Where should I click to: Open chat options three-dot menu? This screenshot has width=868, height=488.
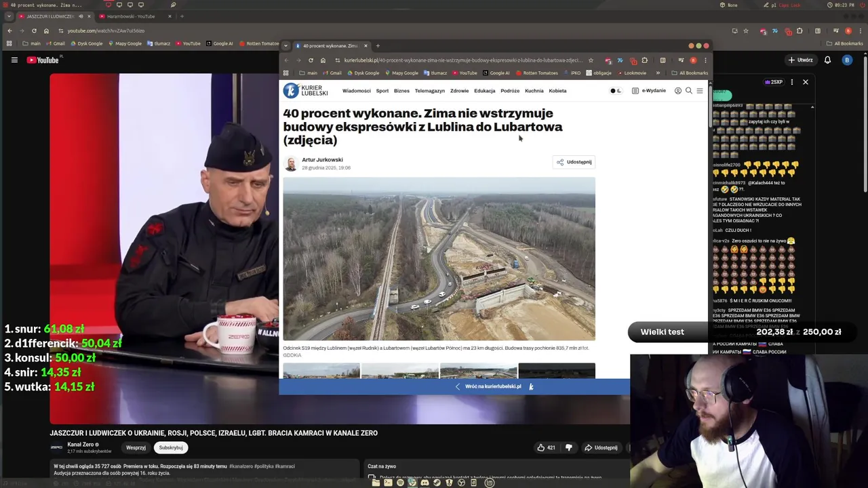tap(791, 82)
